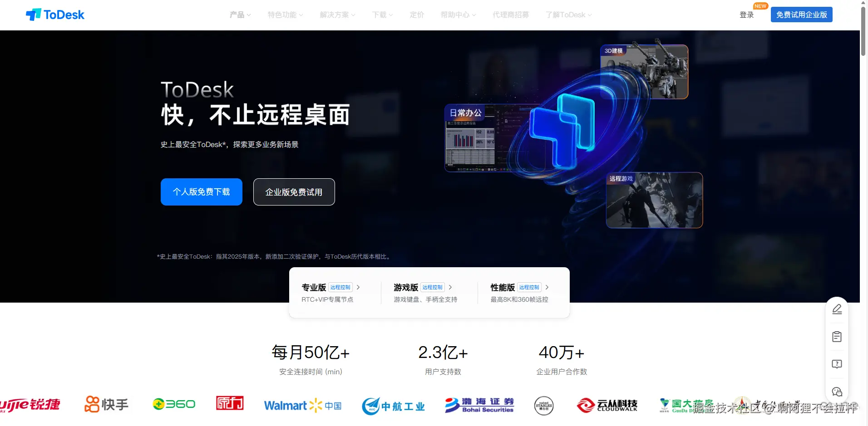Click the red square partner logo beside 360
This screenshot has height=426, width=868.
(x=230, y=403)
